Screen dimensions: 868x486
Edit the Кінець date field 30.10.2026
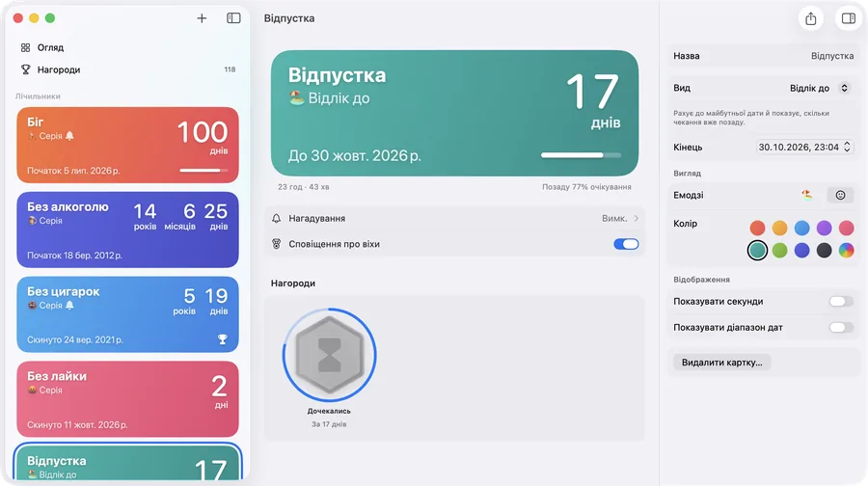click(x=803, y=147)
